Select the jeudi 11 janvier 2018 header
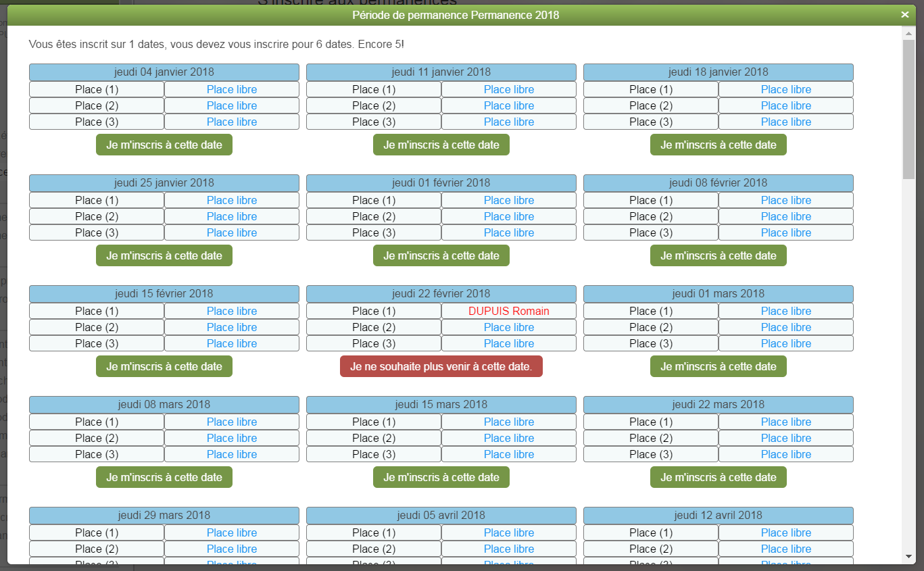The image size is (924, 571). click(x=441, y=72)
